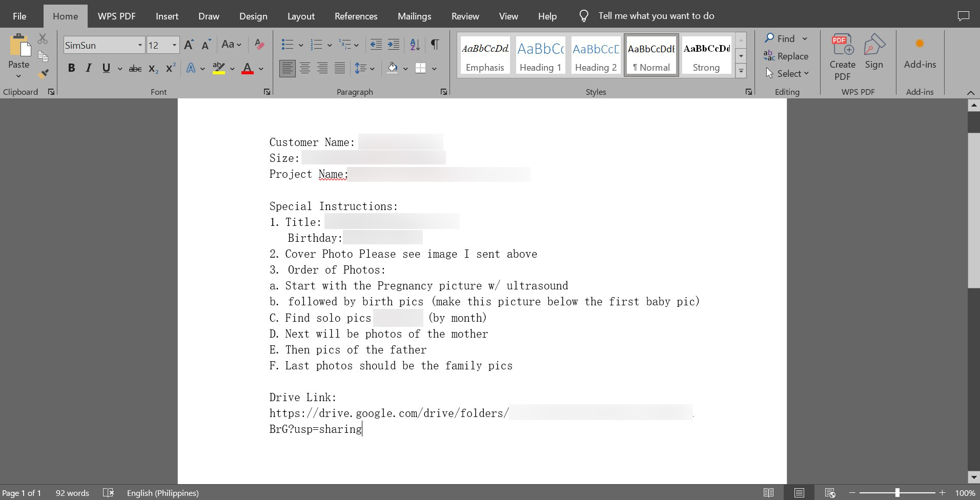Image resolution: width=980 pixels, height=500 pixels.
Task: Open the font size 12 dropdown
Action: tap(174, 45)
